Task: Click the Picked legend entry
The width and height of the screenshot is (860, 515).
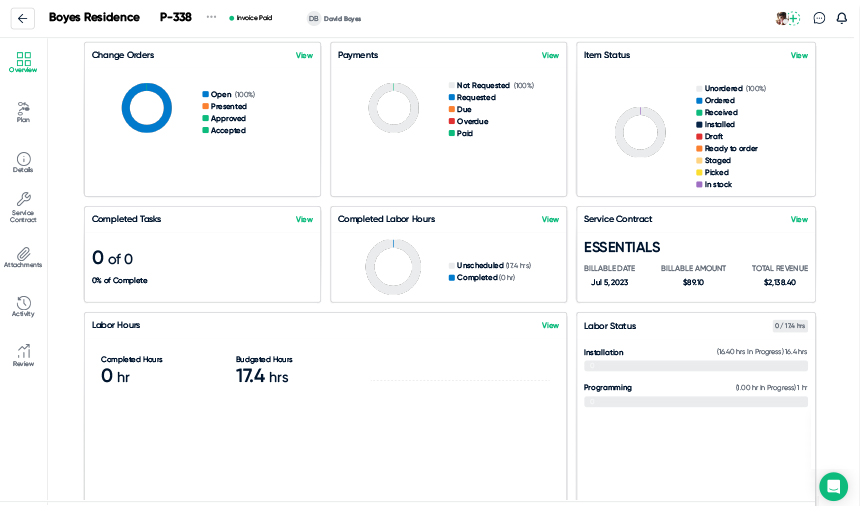Action: [x=712, y=173]
